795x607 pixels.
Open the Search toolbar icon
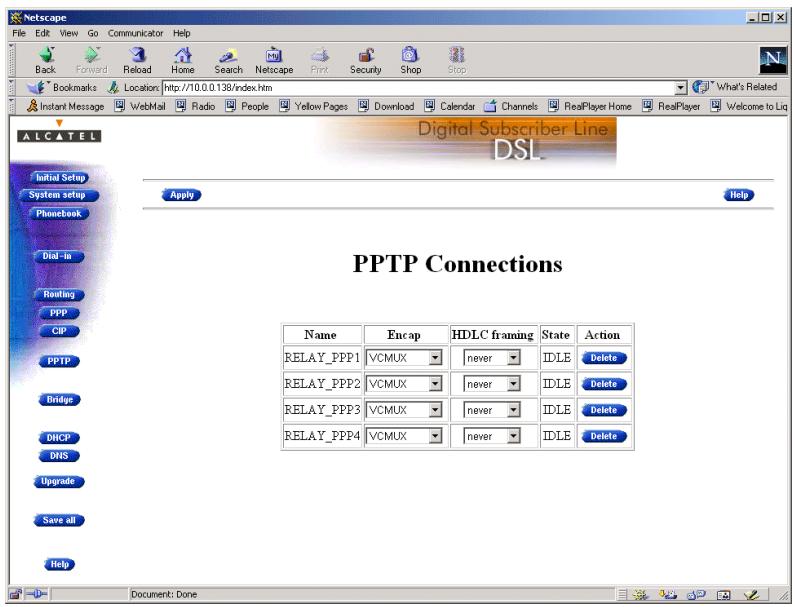pos(228,60)
